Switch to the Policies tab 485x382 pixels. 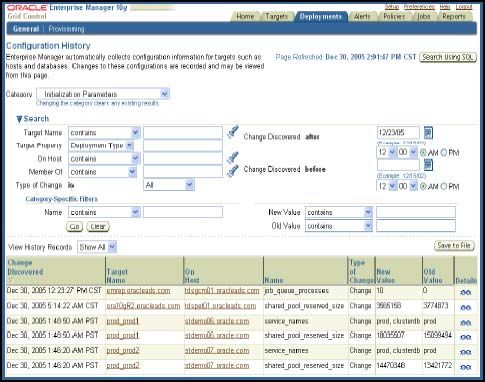tap(394, 16)
